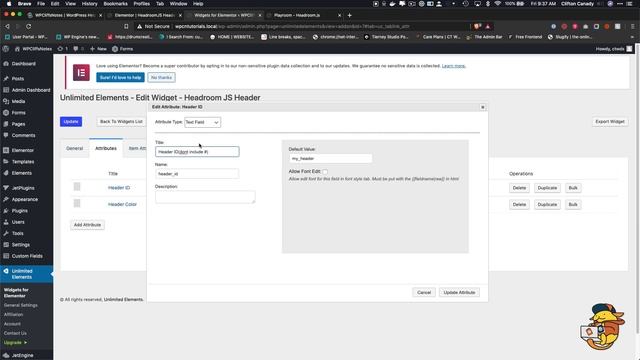Click the Learn more link
Viewport: 640px width, 360px height.
(453, 66)
